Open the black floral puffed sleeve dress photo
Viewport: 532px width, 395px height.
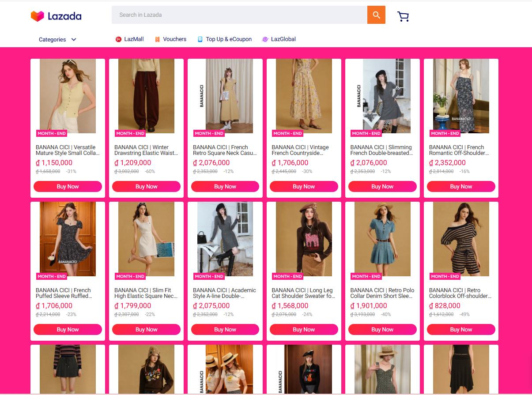68,239
